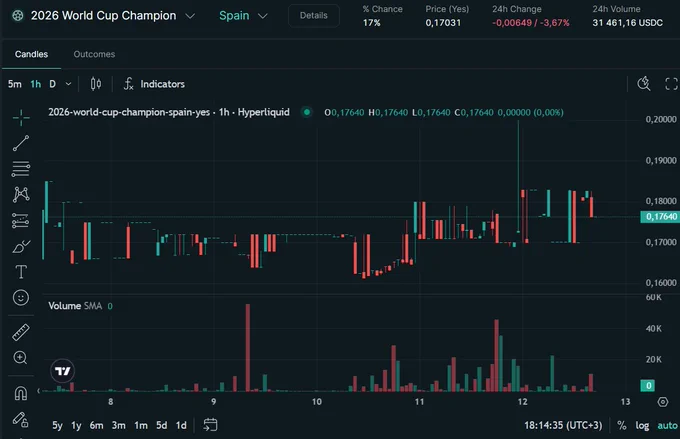Click the scroll-left arrow in the volume pane
This screenshot has height=439, width=680.
(39, 391)
